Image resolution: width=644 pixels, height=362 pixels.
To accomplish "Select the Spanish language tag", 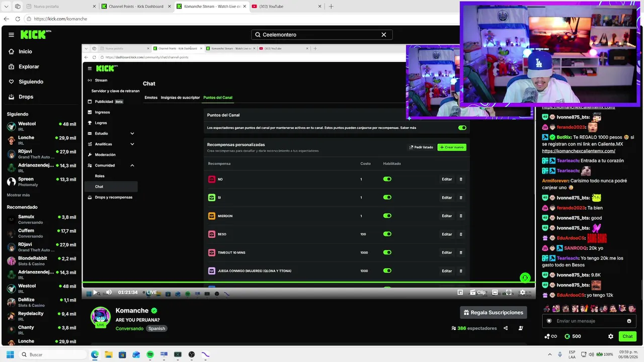I will tap(156, 328).
